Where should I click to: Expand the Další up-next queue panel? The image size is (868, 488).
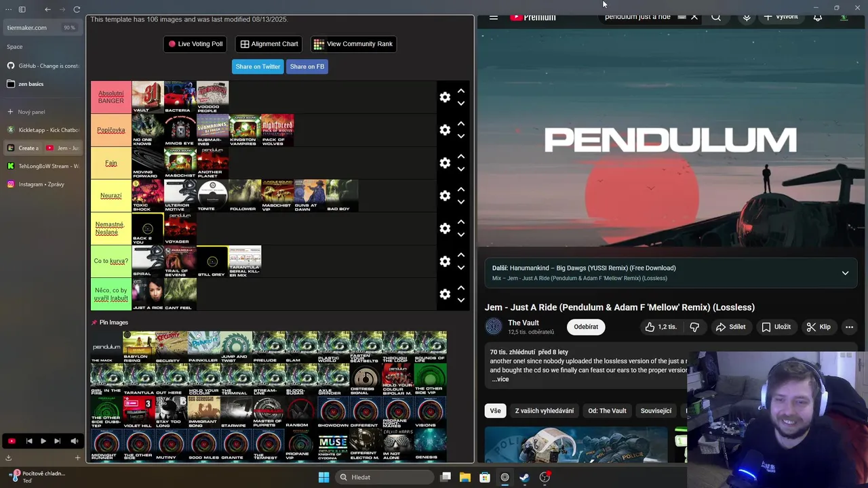(x=845, y=273)
